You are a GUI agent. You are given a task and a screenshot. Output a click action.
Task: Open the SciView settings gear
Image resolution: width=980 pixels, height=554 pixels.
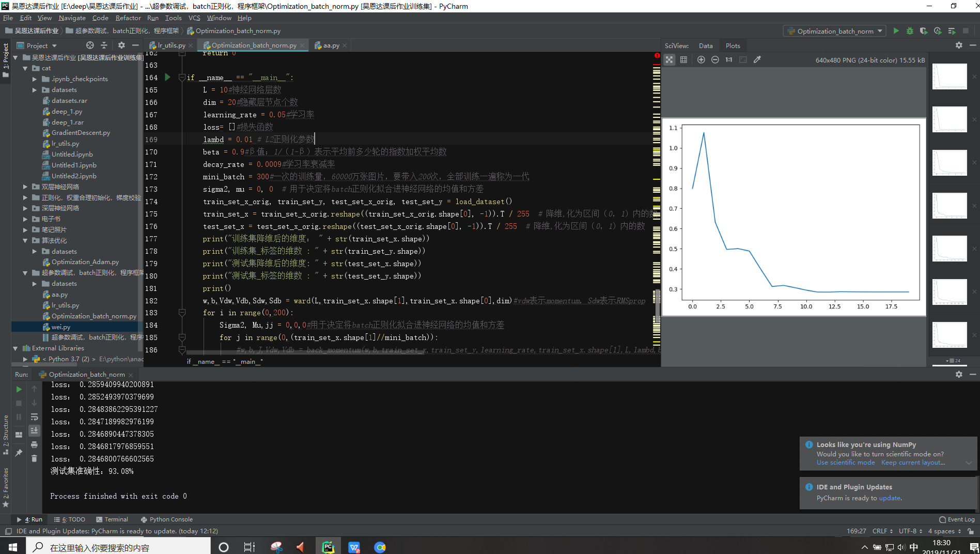tap(958, 45)
